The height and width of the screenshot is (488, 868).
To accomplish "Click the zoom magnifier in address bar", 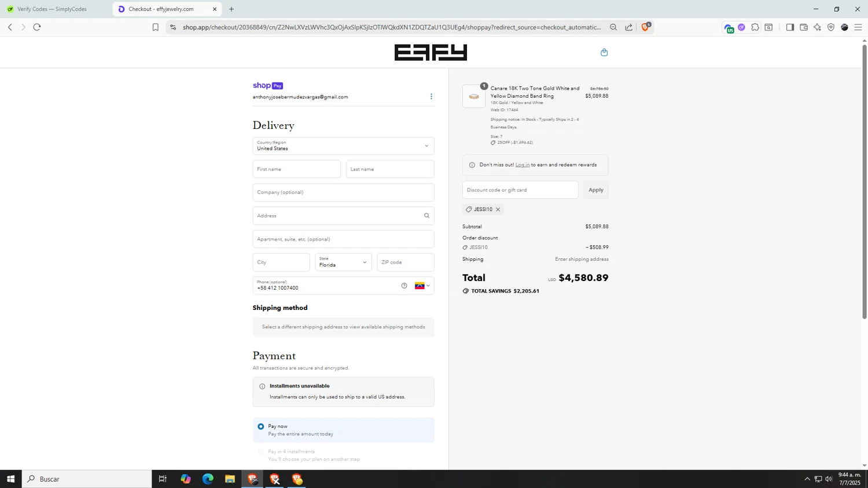I will 613,27.
